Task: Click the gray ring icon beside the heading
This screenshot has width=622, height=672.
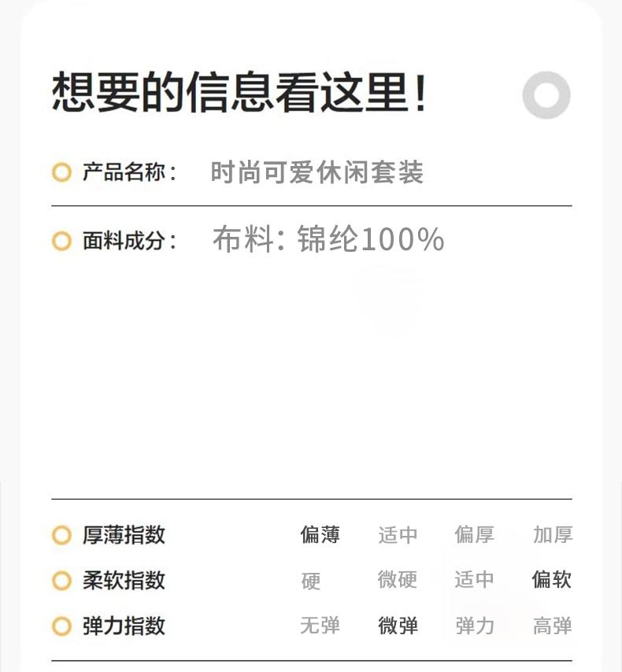Action: 546,94
